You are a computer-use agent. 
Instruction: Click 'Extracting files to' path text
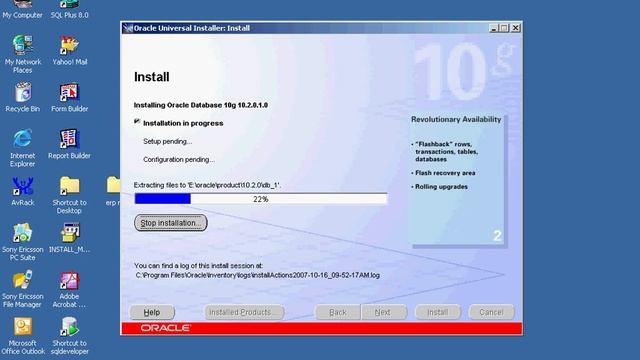coord(207,185)
